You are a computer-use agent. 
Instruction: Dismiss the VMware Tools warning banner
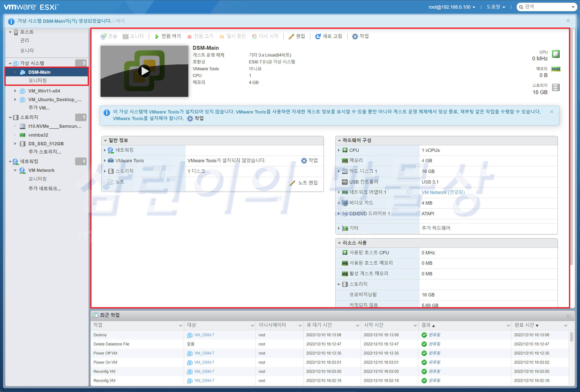[x=552, y=112]
